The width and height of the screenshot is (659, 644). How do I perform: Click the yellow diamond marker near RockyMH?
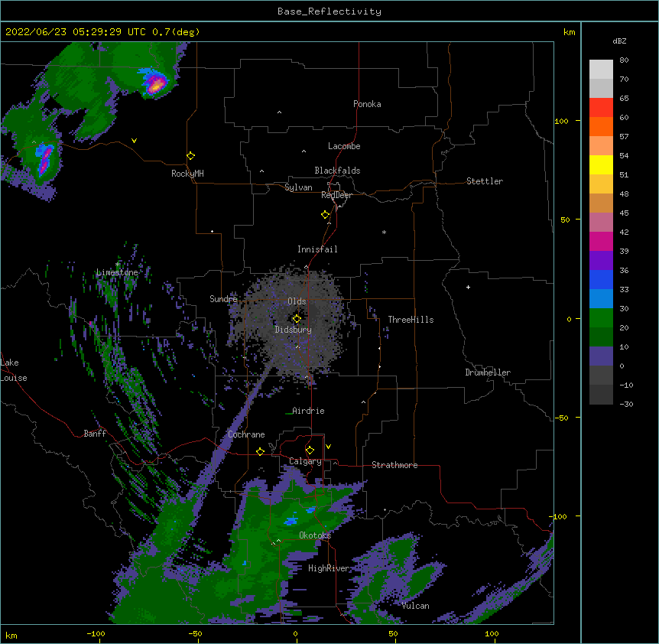190,155
